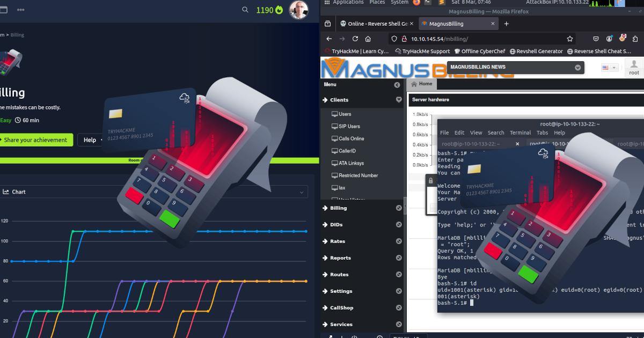
Task: Collapse the Menu sidebar arrow
Action: (x=397, y=85)
